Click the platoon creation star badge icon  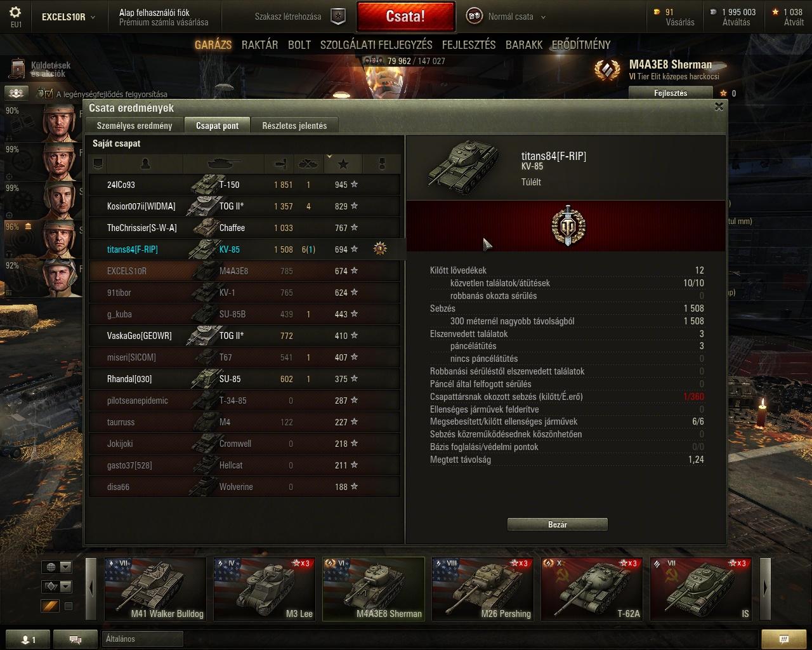coord(339,17)
